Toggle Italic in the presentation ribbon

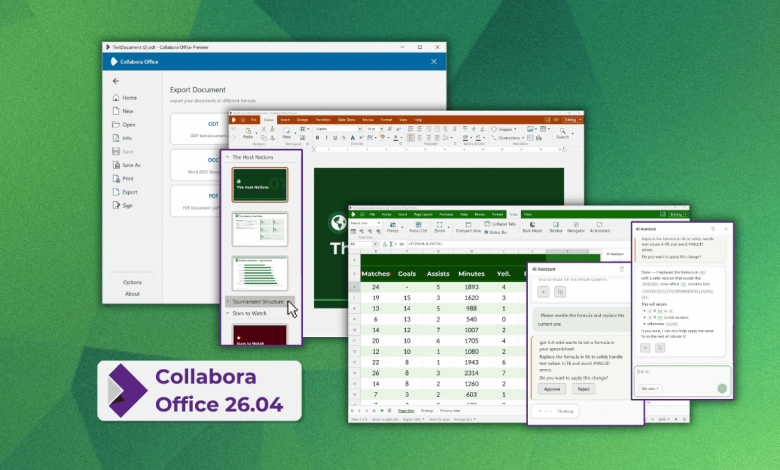point(326,138)
